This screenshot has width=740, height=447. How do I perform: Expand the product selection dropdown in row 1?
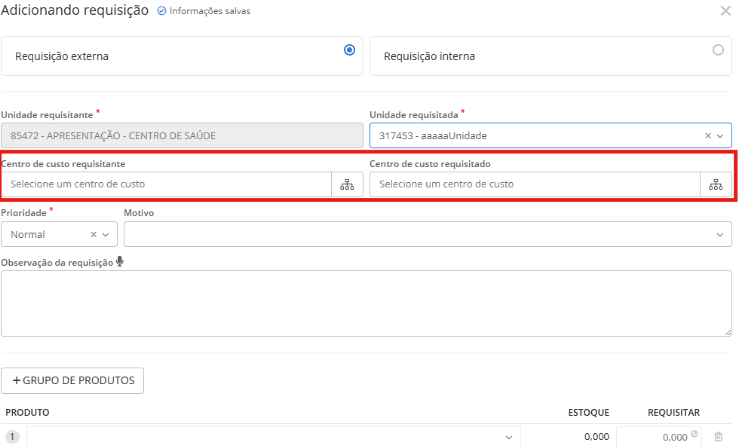coord(511,437)
